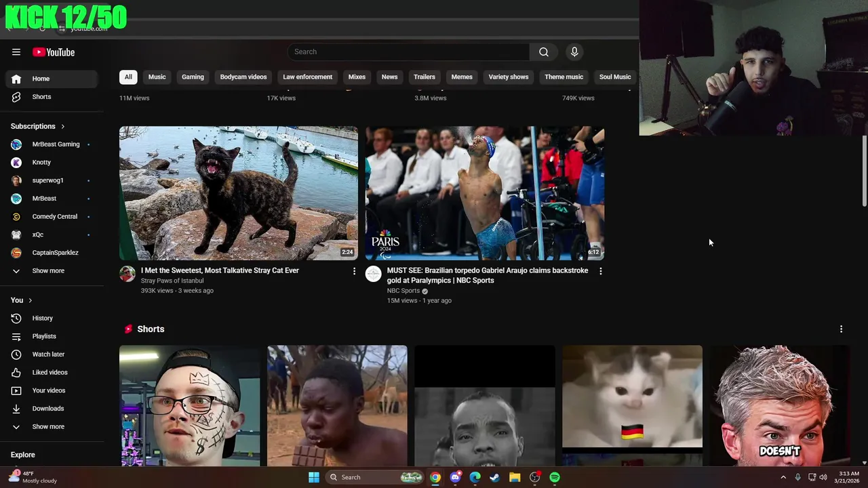Play the Paralympics swimmer video thumbnail

(x=485, y=193)
